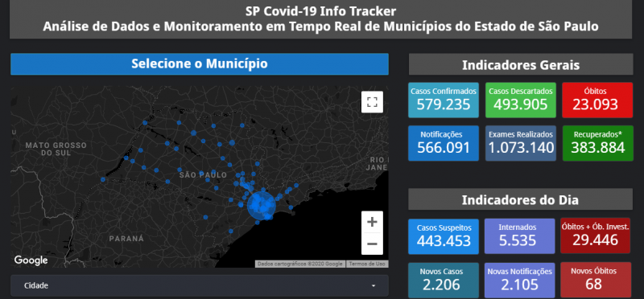The image size is (644, 299).
Task: Click the Casos Suspeitos card
Action: pyautogui.click(x=444, y=236)
